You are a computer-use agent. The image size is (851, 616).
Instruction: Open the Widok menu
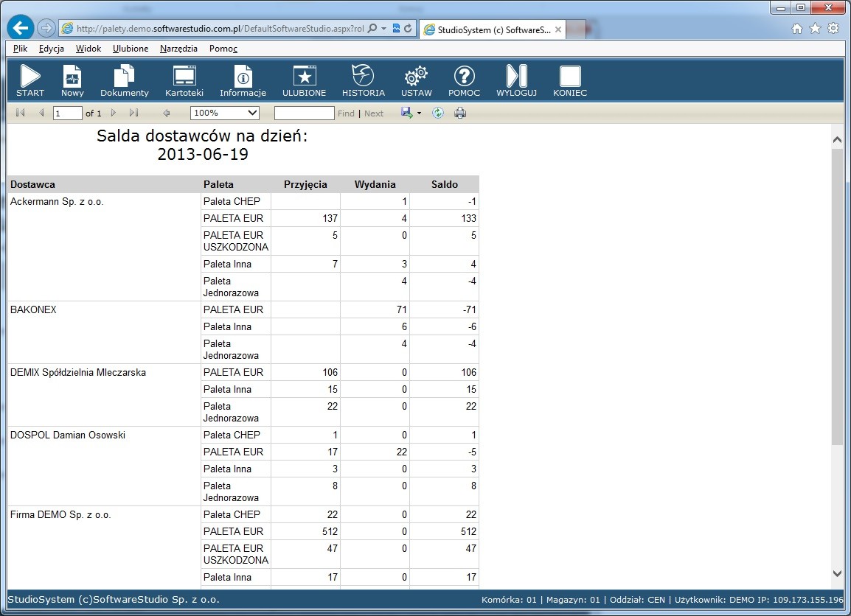click(x=88, y=48)
